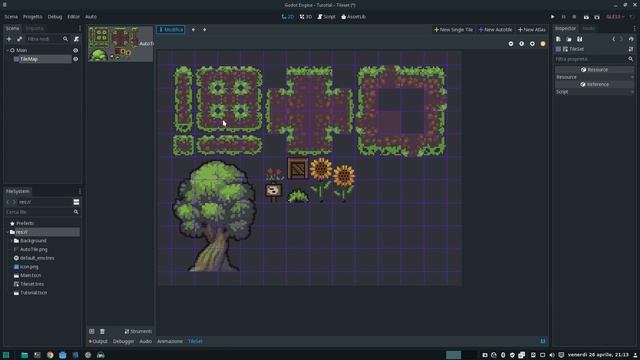Open the GLES3 renderer dropdown
Viewport: 640px width, 360px height.
tap(615, 17)
